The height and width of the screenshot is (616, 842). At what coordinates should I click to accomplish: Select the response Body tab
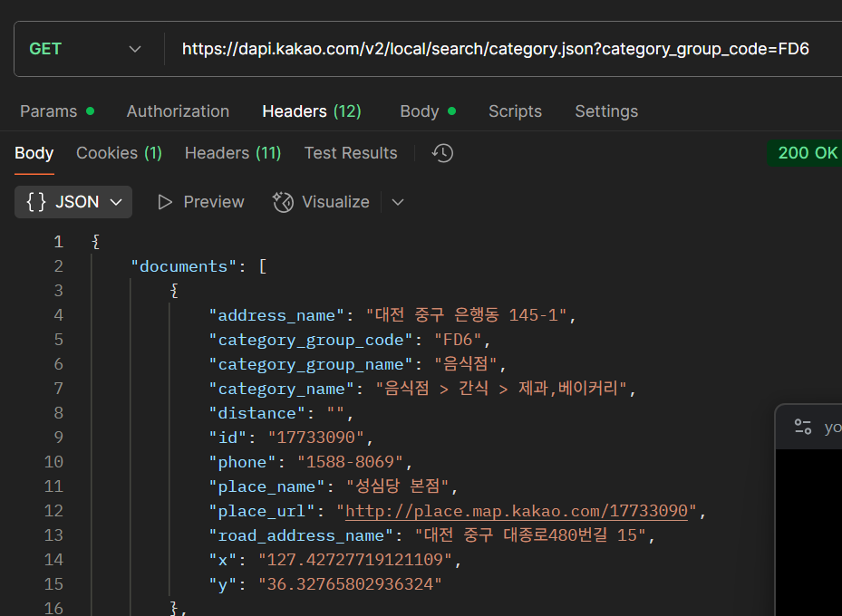(34, 153)
